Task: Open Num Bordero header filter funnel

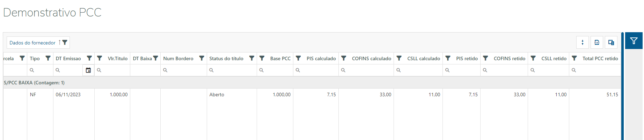Action: (x=202, y=58)
